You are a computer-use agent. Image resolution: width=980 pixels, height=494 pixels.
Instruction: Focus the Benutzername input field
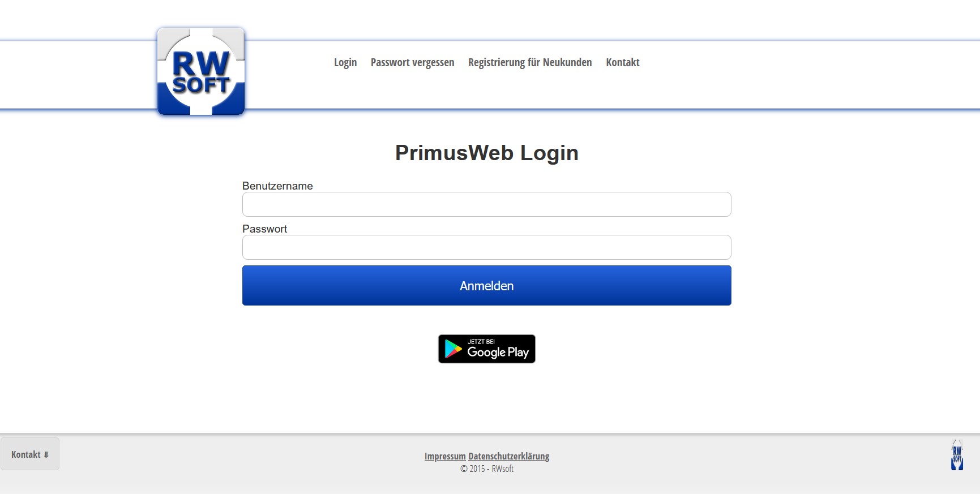pyautogui.click(x=487, y=204)
